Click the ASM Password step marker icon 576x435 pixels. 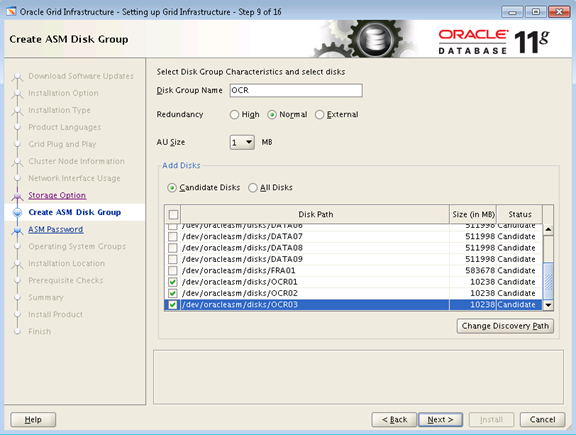point(17,230)
